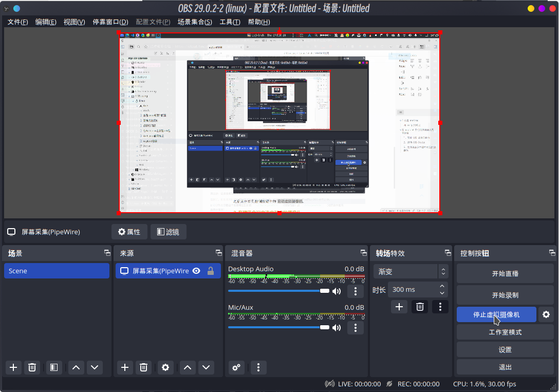This screenshot has width=559, height=392.
Task: Click the virtual camera settings gear icon
Action: point(546,314)
